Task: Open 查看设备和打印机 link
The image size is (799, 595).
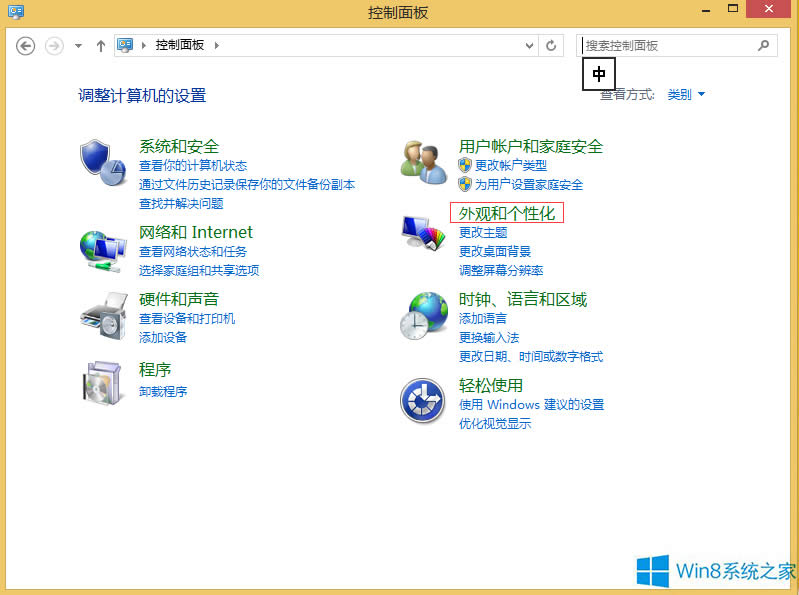Action: tap(187, 318)
